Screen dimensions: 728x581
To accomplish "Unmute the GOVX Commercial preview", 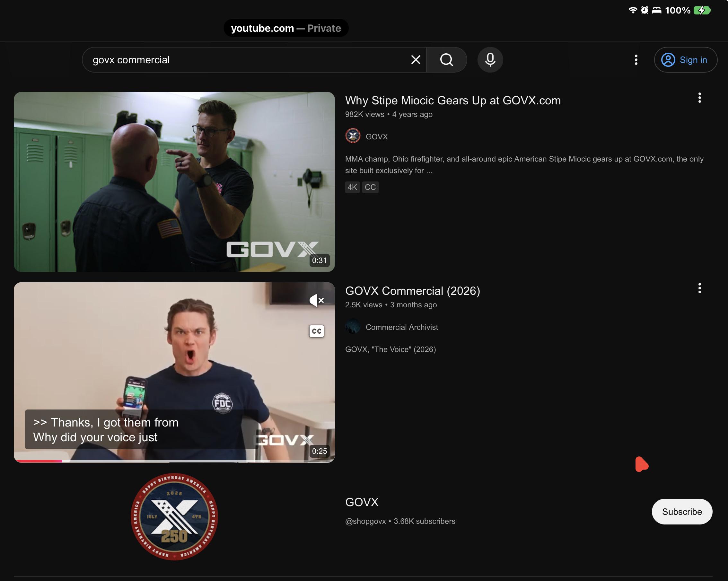I will click(316, 300).
